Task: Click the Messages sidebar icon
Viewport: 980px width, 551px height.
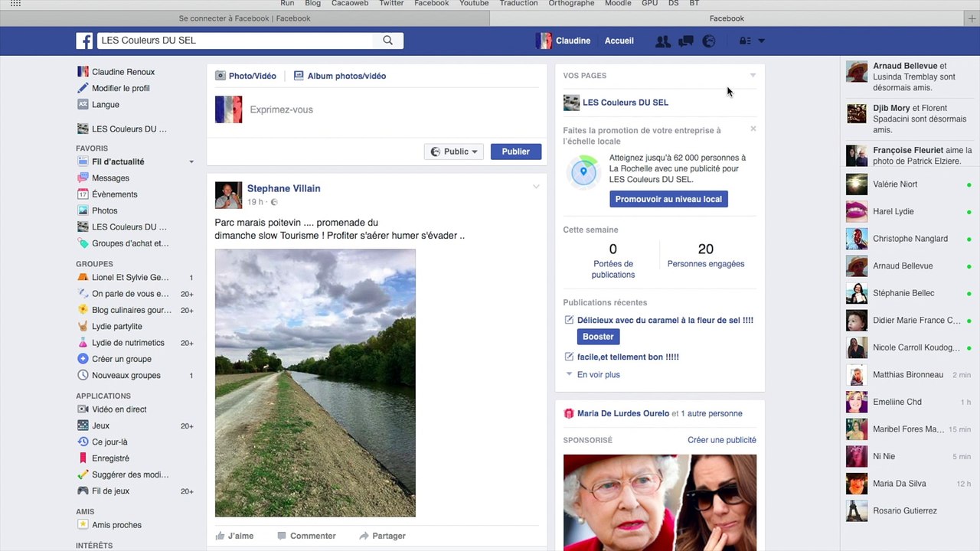Action: tap(83, 178)
